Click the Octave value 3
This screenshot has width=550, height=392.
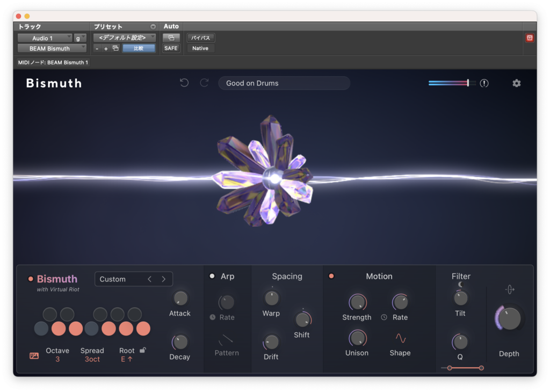[x=57, y=359]
